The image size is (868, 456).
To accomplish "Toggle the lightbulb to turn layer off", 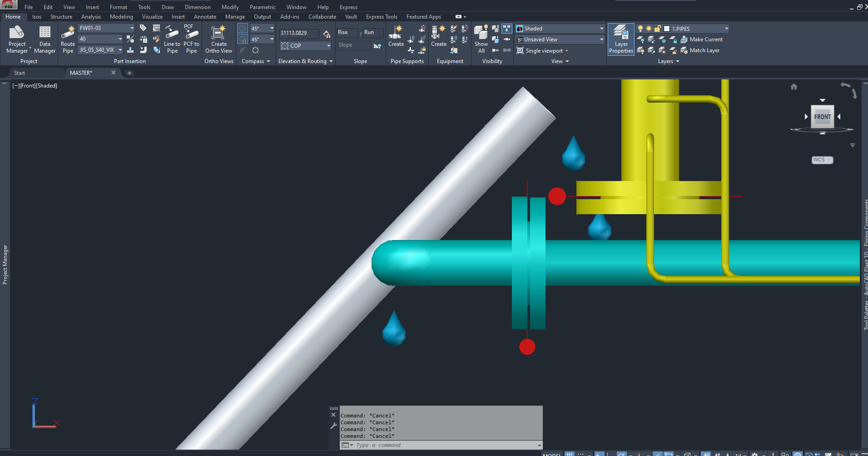I will coord(640,28).
